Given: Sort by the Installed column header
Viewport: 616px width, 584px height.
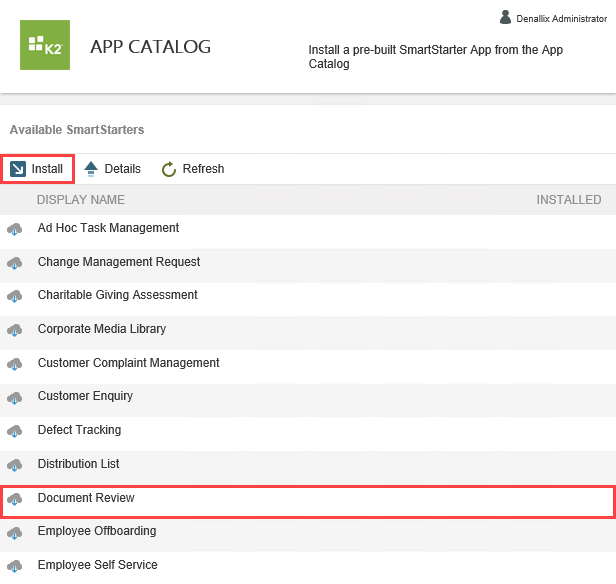Looking at the screenshot, I should tap(568, 200).
